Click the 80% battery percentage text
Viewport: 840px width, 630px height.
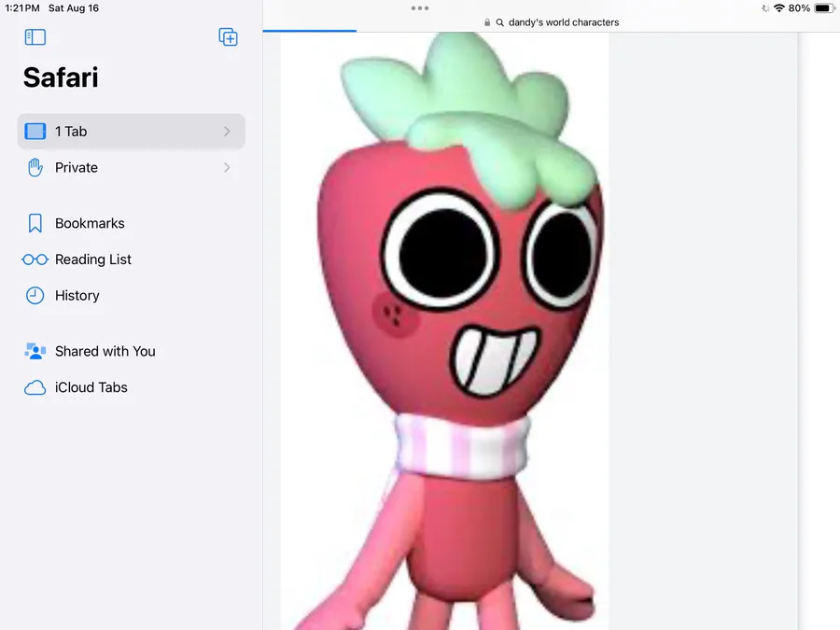pyautogui.click(x=799, y=8)
